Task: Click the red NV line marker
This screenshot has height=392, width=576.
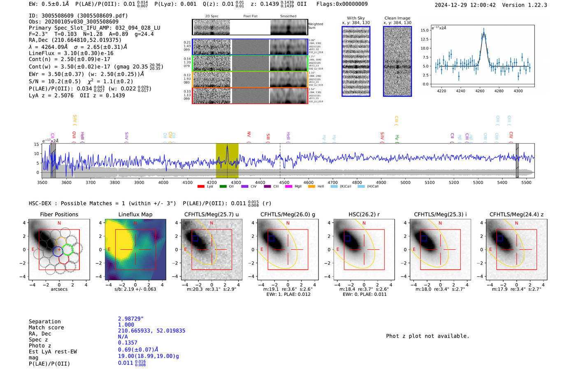Action: point(249,137)
